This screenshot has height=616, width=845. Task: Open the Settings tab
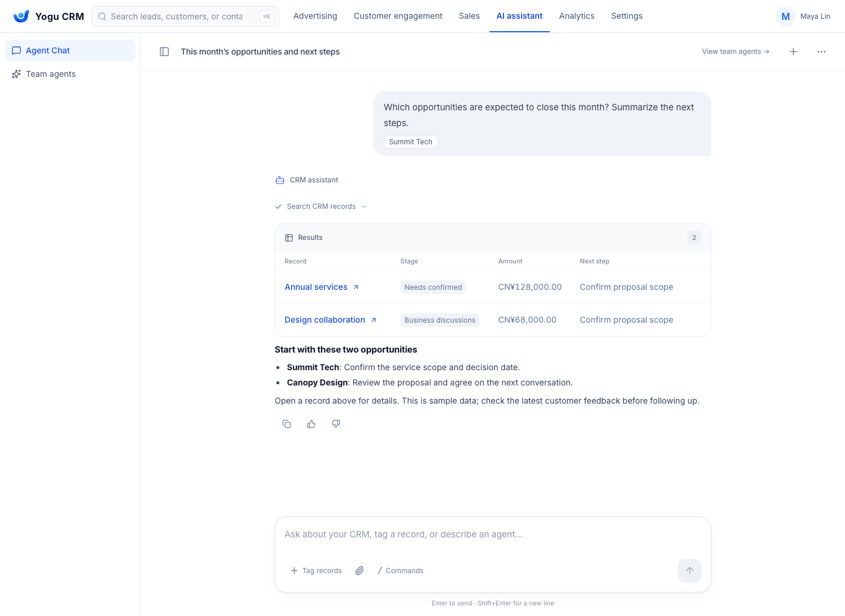point(627,16)
